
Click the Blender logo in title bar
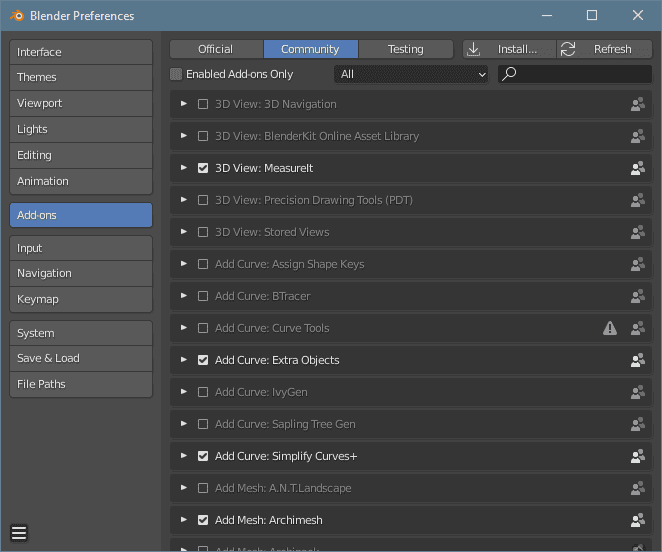[17, 16]
